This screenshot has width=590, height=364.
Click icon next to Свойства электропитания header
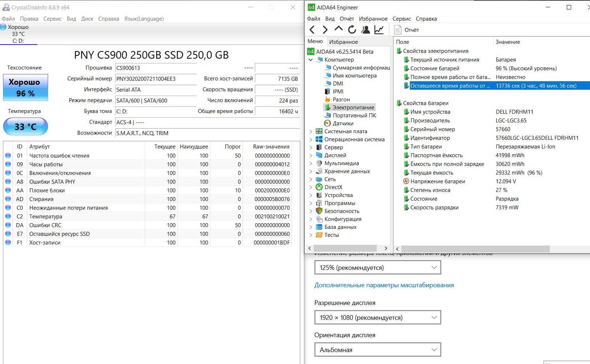(x=399, y=51)
